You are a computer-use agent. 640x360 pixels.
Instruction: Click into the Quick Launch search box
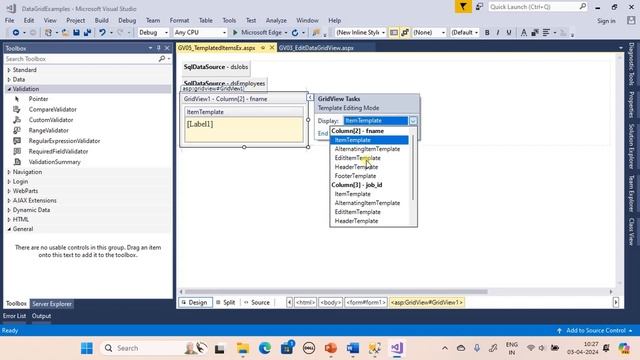coord(538,7)
